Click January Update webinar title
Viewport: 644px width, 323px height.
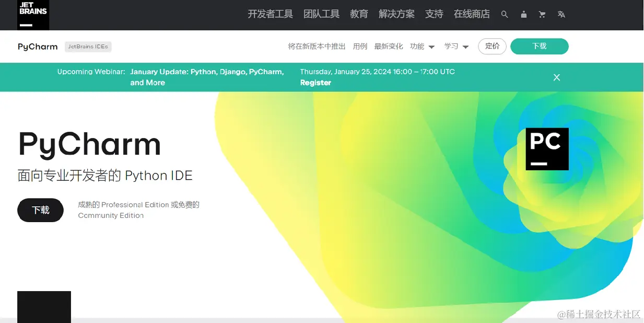(207, 77)
